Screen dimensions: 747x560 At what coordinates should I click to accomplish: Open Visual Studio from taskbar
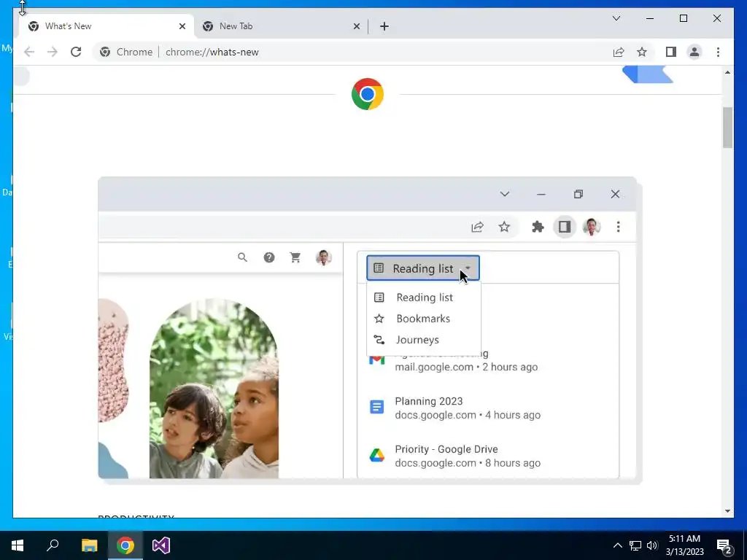coord(161,545)
